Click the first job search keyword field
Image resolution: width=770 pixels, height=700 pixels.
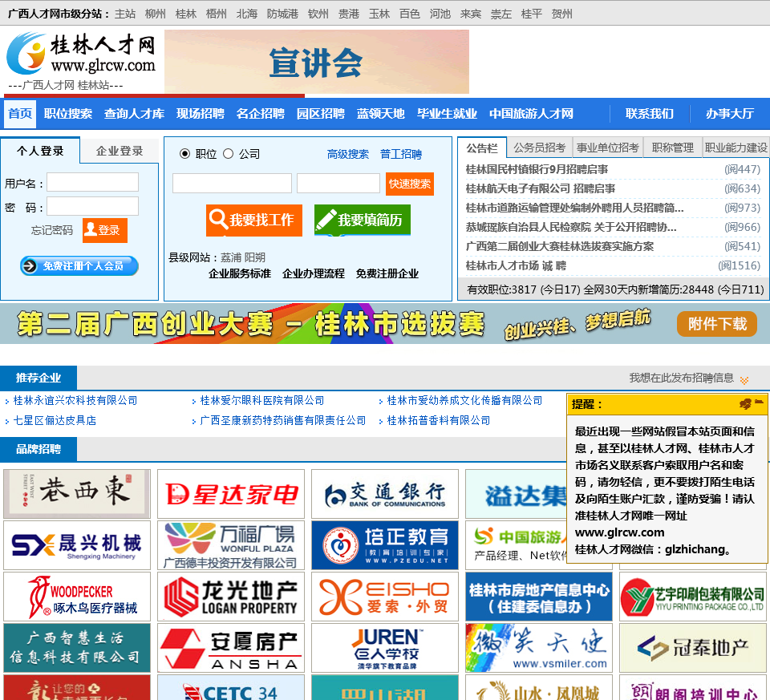[232, 183]
